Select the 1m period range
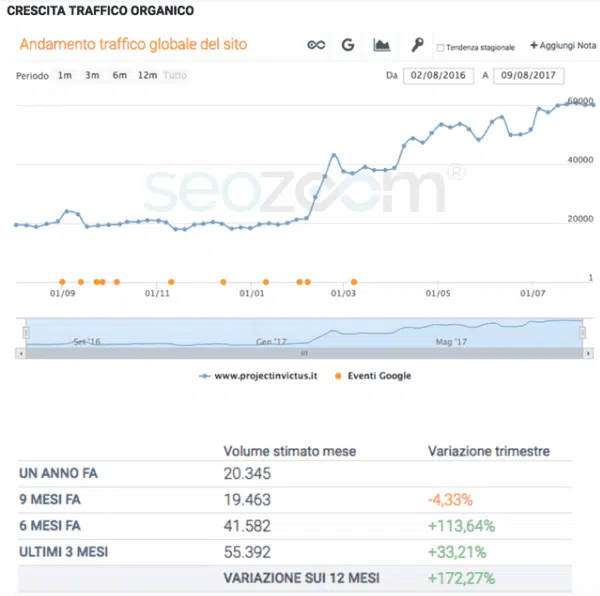 coord(64,75)
